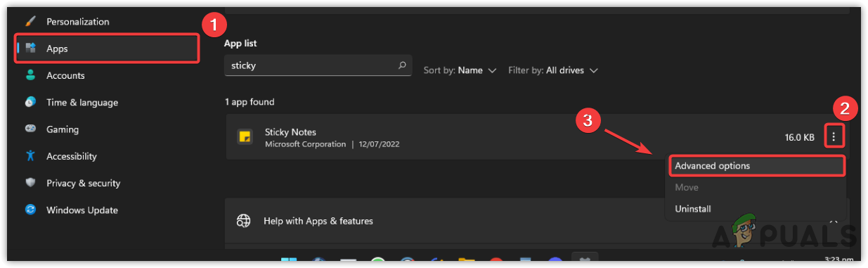The image size is (868, 268).
Task: Click the "1 app found" text
Action: [250, 102]
